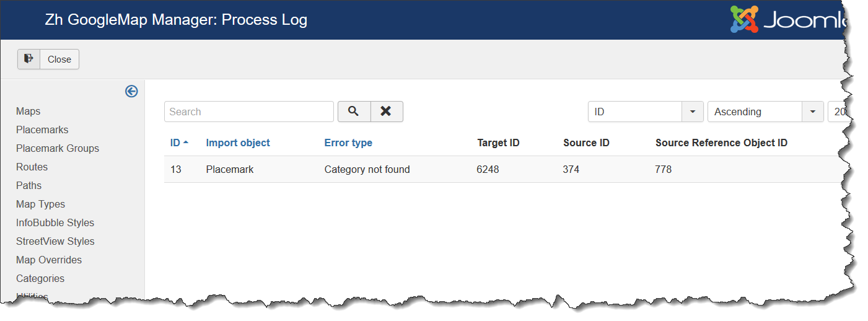This screenshot has height=321, width=868.
Task: Click the Close toolbar button
Action: (x=59, y=59)
